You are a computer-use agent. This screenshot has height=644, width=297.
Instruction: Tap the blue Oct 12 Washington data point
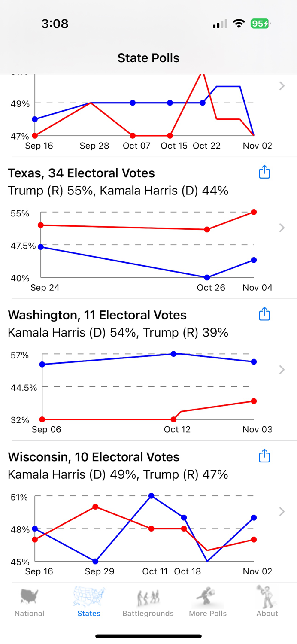(x=173, y=354)
